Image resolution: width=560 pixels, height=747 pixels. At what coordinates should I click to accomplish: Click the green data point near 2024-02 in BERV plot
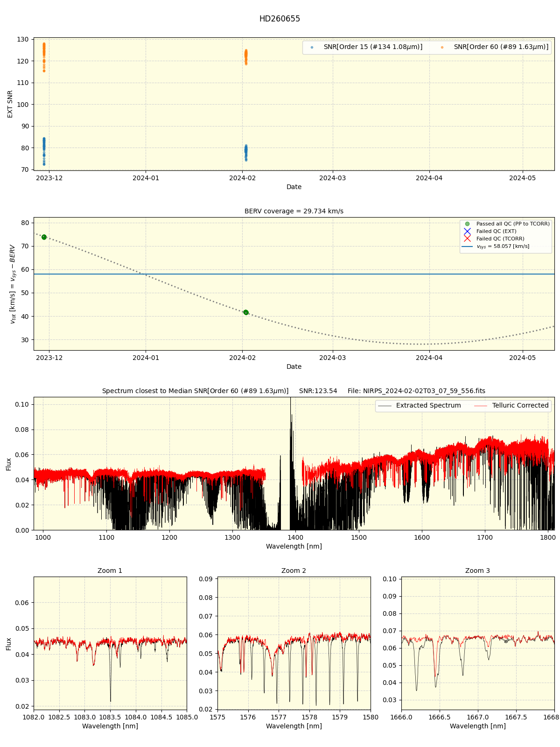click(x=246, y=312)
